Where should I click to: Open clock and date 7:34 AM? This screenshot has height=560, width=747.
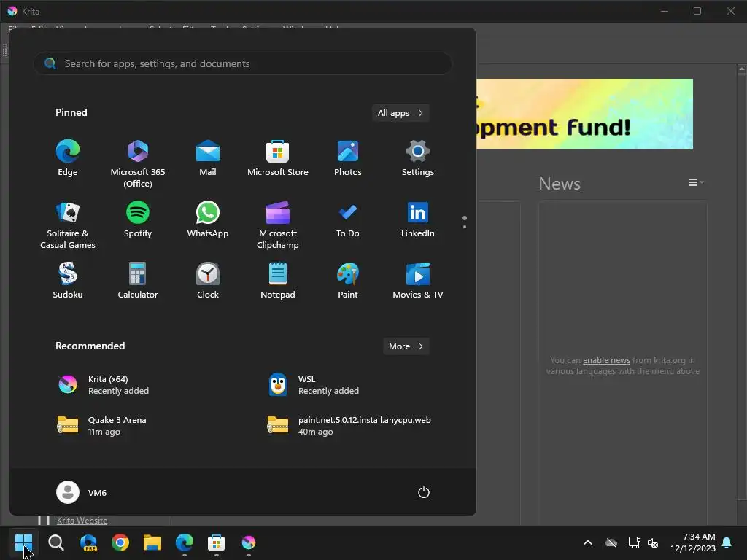[693, 542]
